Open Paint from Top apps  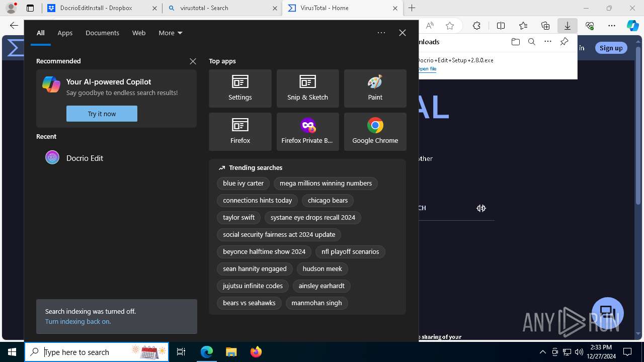(375, 88)
